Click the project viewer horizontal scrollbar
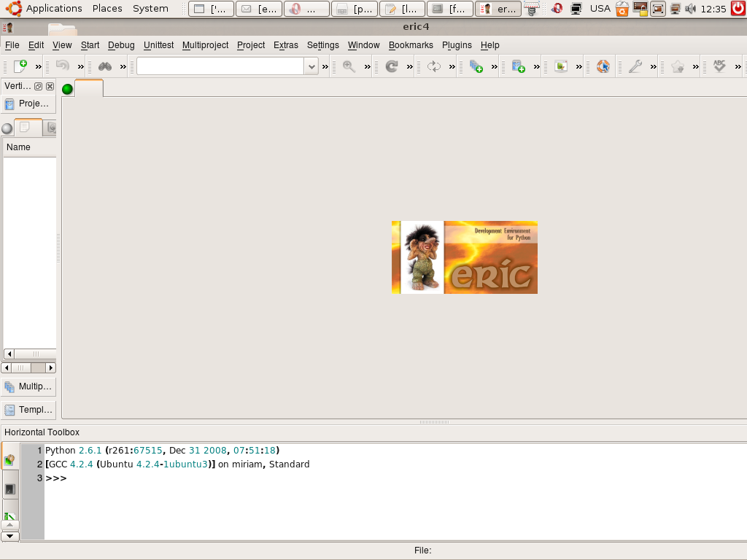The width and height of the screenshot is (747, 560). (x=28, y=368)
